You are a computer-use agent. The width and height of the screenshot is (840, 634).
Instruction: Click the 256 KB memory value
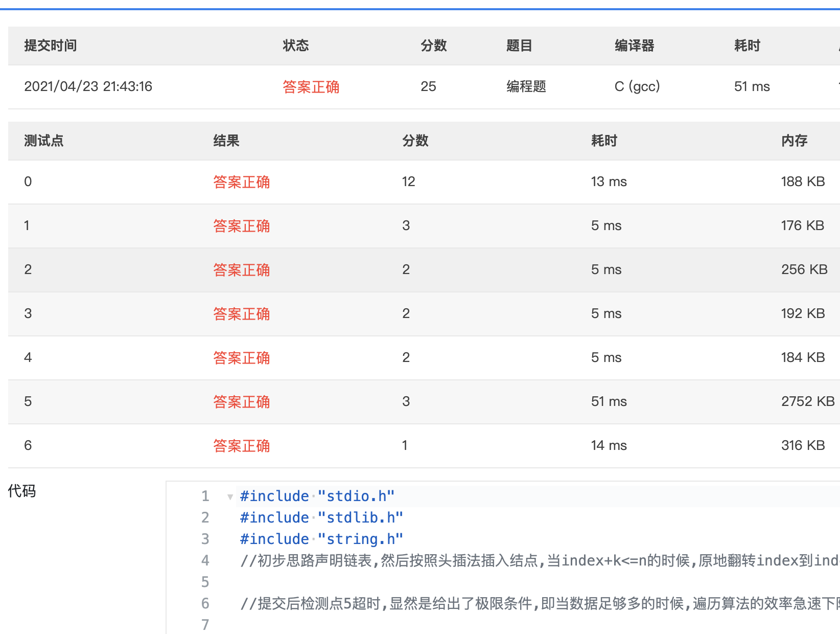[804, 269]
